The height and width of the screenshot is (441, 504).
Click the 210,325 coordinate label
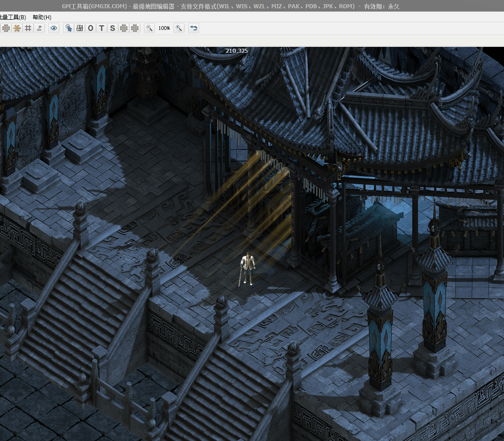click(x=236, y=51)
